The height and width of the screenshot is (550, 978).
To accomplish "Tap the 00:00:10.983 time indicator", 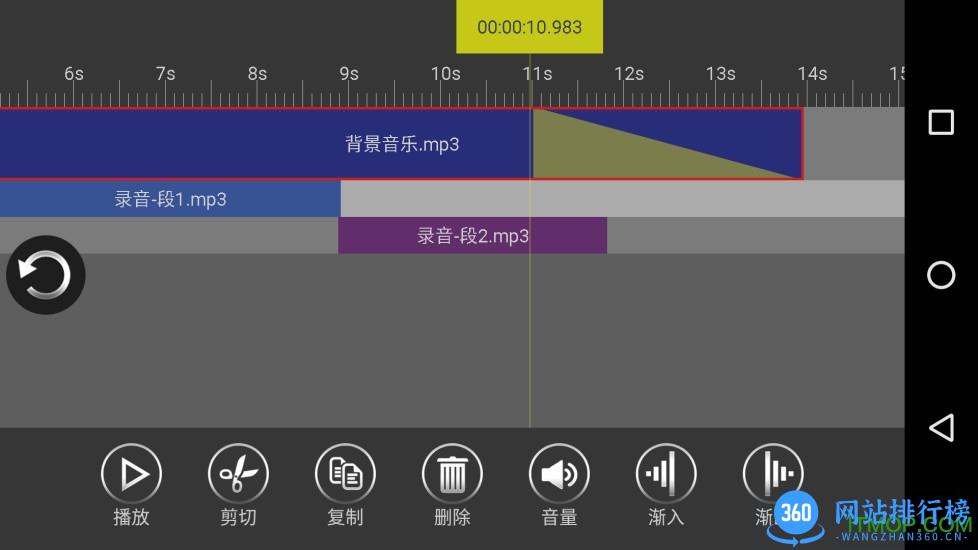I will point(530,27).
